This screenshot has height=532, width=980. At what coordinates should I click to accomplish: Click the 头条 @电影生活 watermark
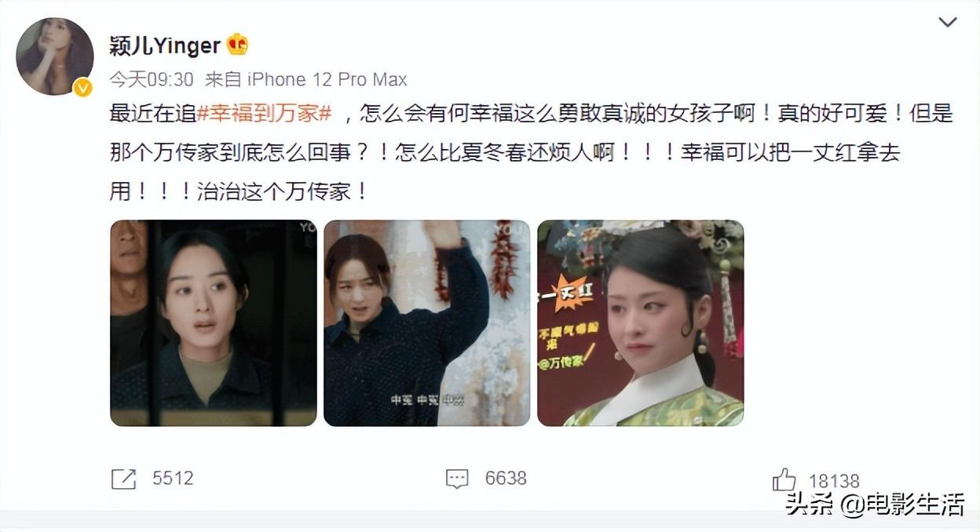tap(874, 504)
